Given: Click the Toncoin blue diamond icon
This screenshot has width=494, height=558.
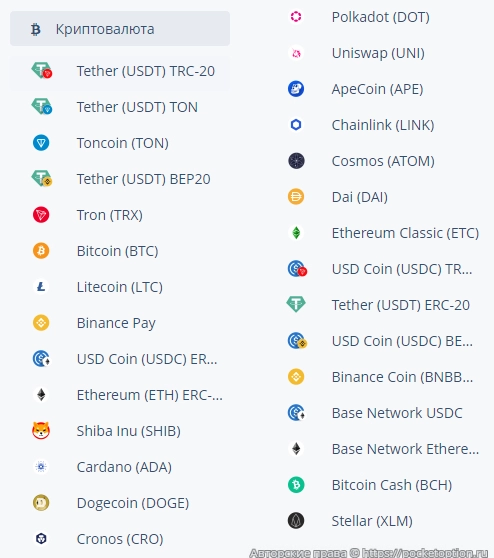Looking at the screenshot, I should (x=41, y=143).
